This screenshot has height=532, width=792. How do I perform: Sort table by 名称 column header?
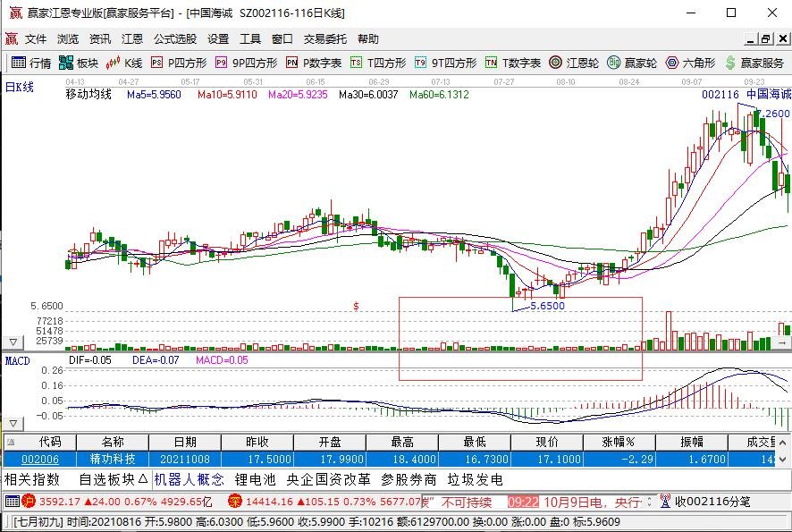pyautogui.click(x=113, y=442)
